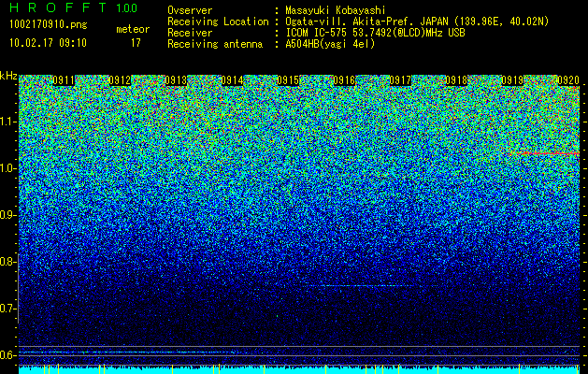Click the faint echo trace near 0.75 kHz
This screenshot has width=588, height=374.
(362, 286)
